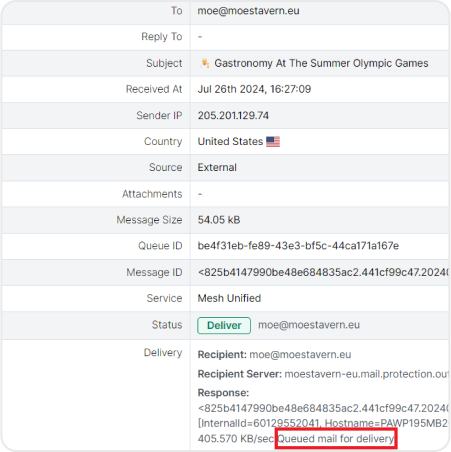Click the United States flag icon

pyautogui.click(x=273, y=142)
